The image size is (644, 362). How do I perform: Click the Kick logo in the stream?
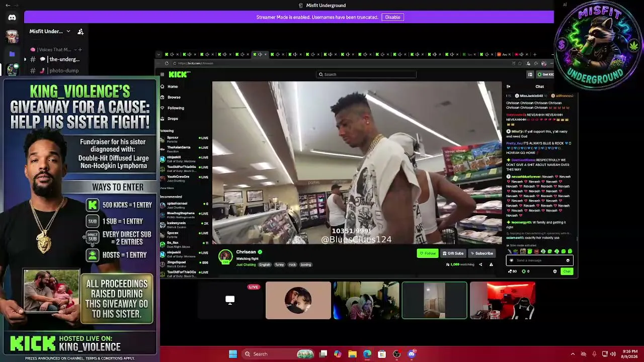pos(179,74)
